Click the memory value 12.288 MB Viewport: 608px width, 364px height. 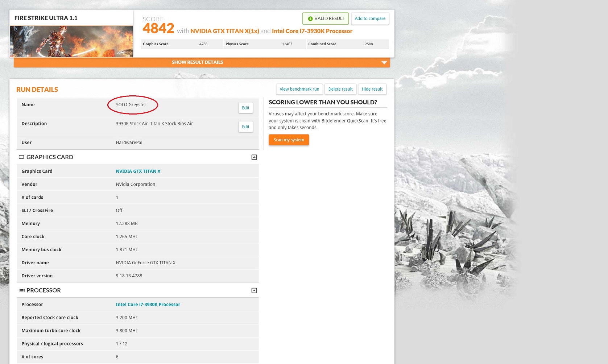tap(127, 223)
